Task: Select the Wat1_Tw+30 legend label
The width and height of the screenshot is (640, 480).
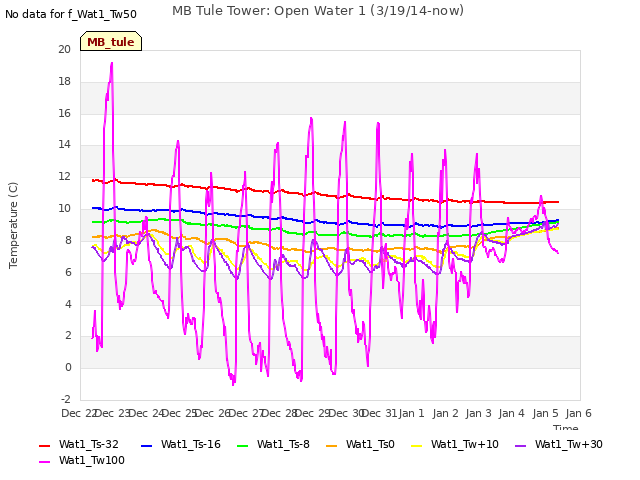Action: 569,444
